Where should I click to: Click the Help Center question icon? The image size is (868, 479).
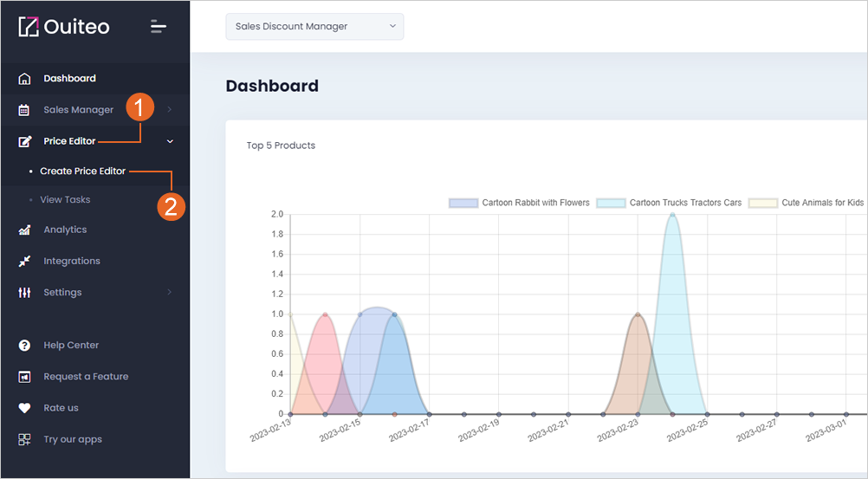(24, 346)
